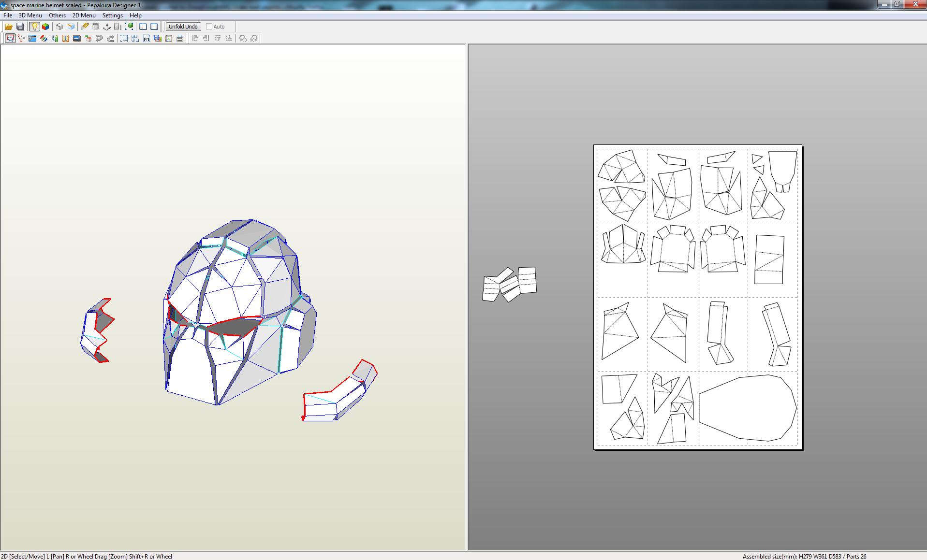The width and height of the screenshot is (927, 560).
Task: Open the 3D Menu
Action: click(x=30, y=15)
